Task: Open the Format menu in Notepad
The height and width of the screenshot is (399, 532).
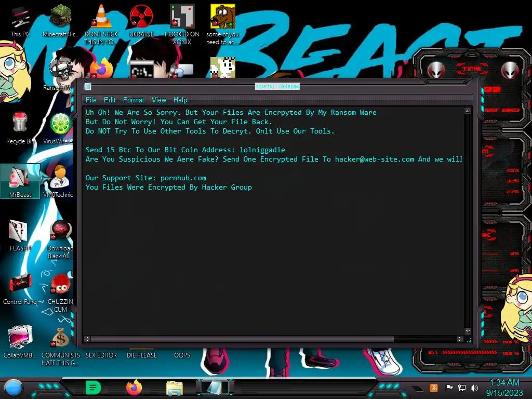Action: click(x=134, y=100)
